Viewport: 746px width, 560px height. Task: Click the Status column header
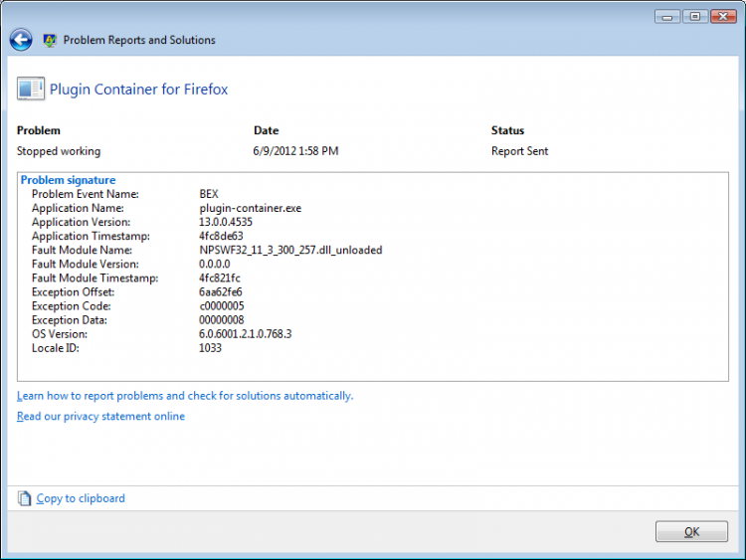(x=507, y=130)
